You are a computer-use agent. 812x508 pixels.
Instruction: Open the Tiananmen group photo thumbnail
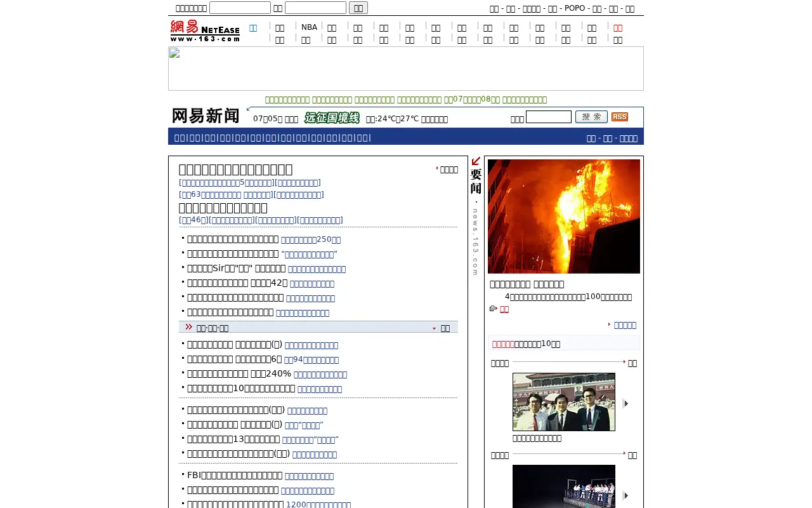click(564, 402)
